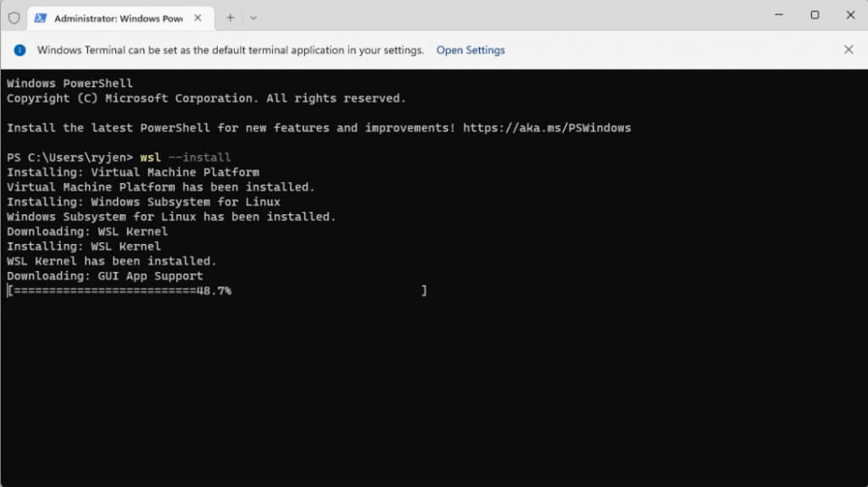Viewport: 868px width, 487px height.
Task: Click 'Installing: WSL Kernel' line
Action: 84,246
